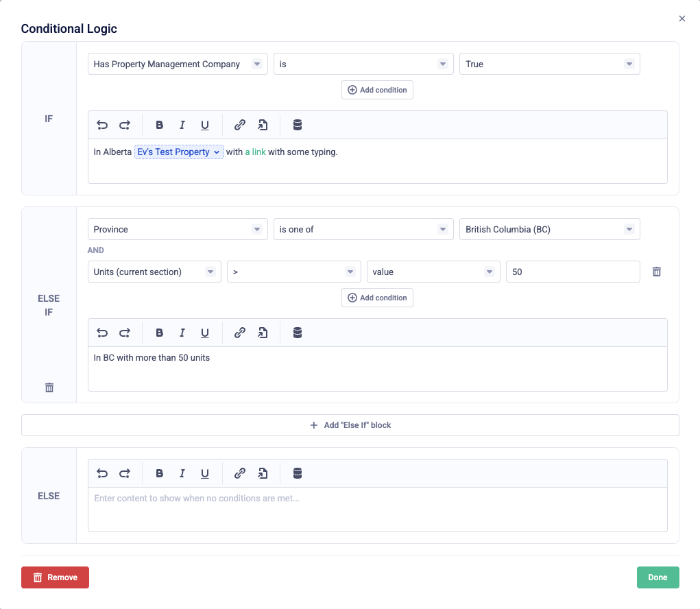Viewport: 700px width, 609px height.
Task: Toggle underline in the IF block editor
Action: point(205,125)
